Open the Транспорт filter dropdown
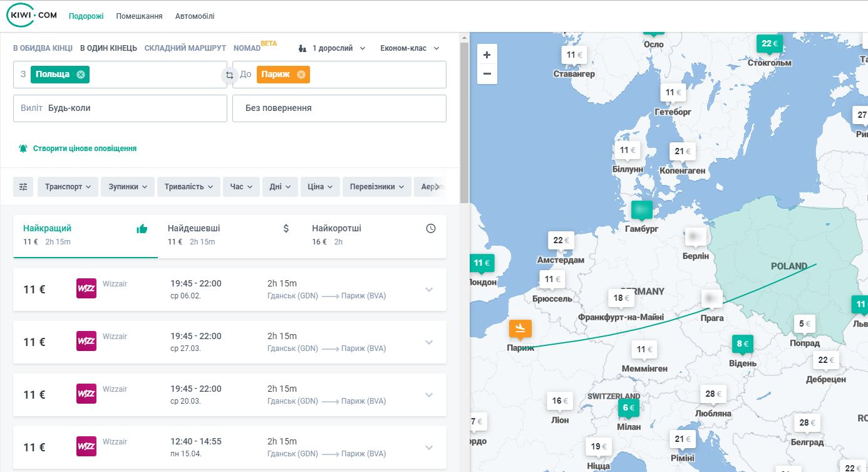The height and width of the screenshot is (472, 868). click(x=68, y=186)
